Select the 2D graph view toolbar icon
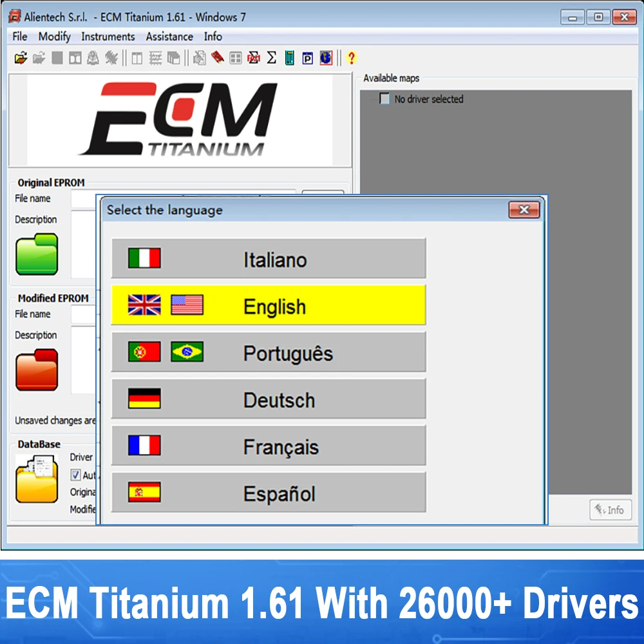This screenshot has height=644, width=644. coord(155,58)
